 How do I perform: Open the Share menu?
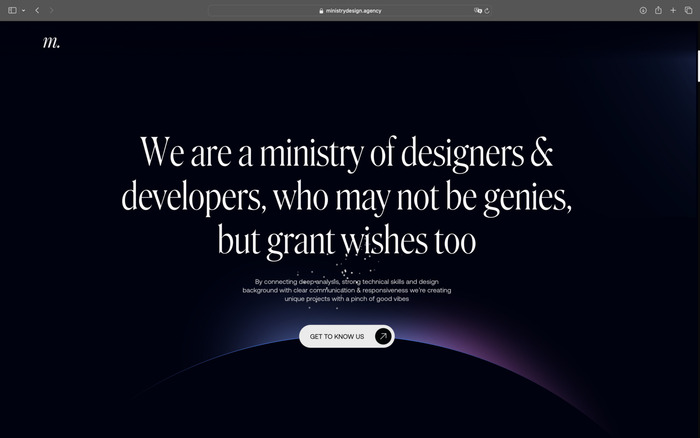(658, 10)
